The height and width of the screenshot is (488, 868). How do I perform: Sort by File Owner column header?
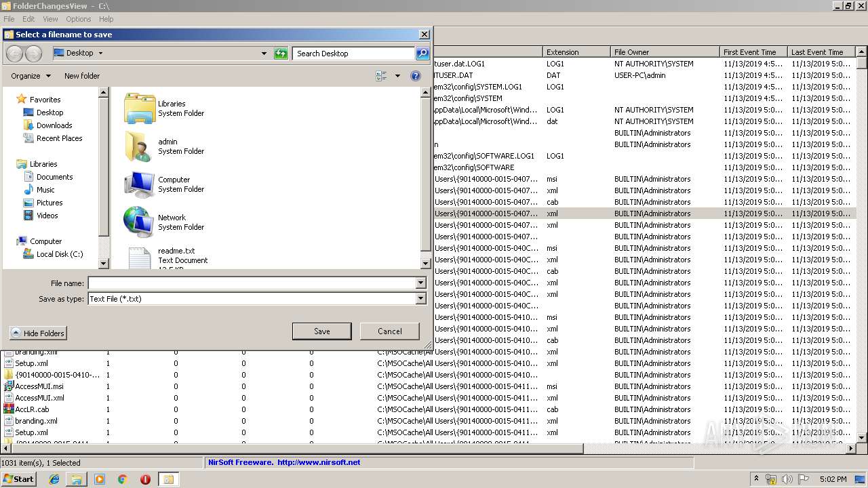(x=665, y=52)
